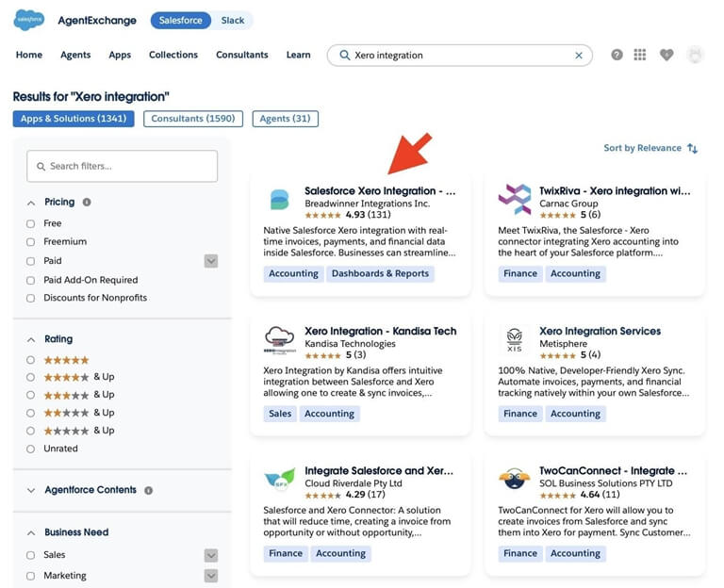Check the Sales business need checkbox
This screenshot has width=724, height=588.
[x=30, y=555]
